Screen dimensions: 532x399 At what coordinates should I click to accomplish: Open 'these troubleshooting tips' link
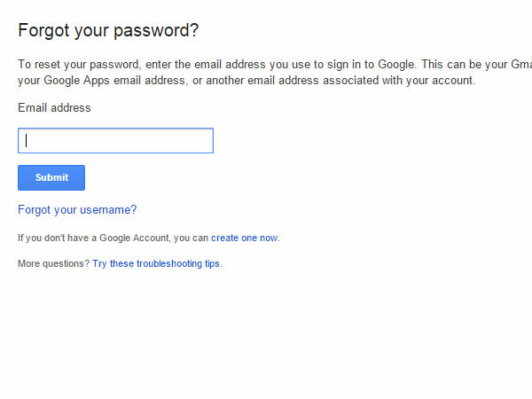pyautogui.click(x=164, y=263)
